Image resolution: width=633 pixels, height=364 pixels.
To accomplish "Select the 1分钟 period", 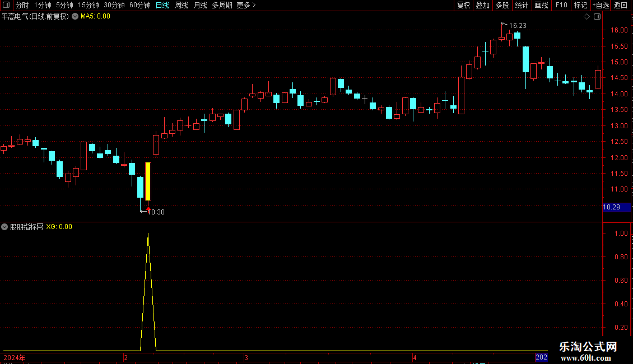I will pos(43,5).
